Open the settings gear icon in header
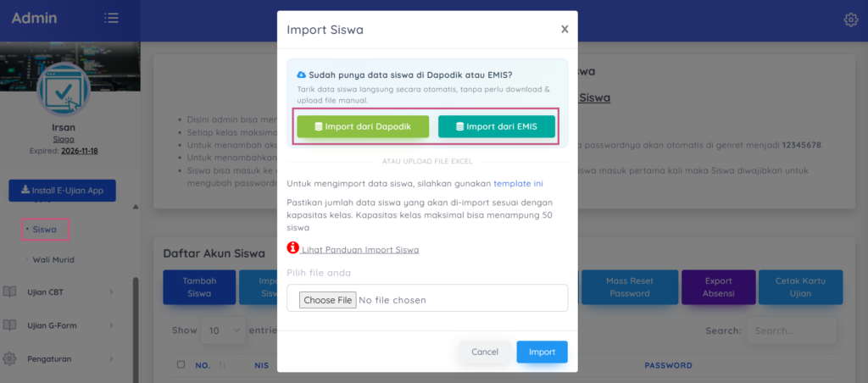The image size is (868, 383). click(x=851, y=20)
